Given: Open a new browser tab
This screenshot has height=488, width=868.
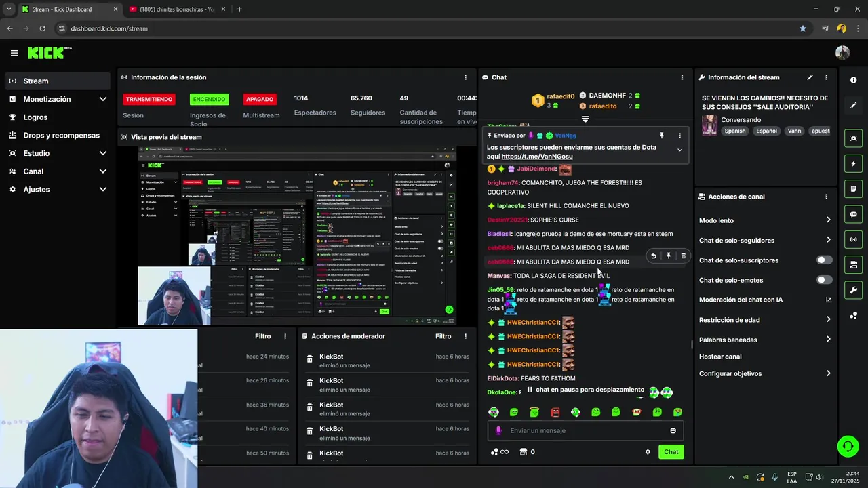Looking at the screenshot, I should pos(239,9).
